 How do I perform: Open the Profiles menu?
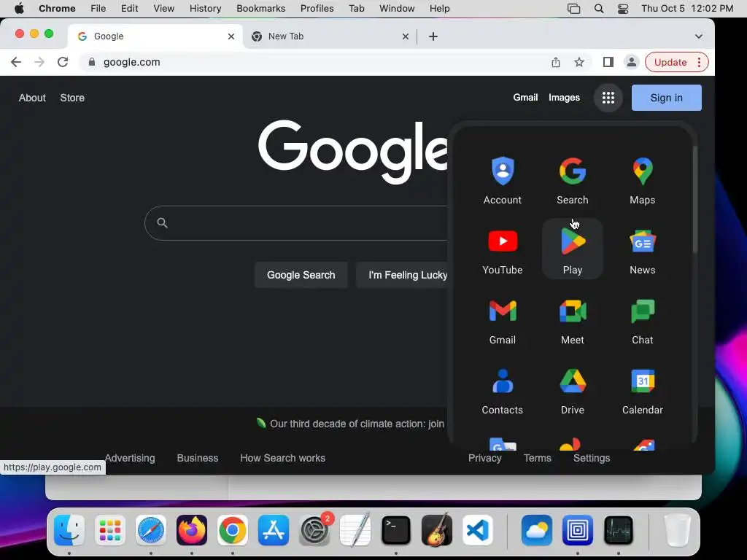pos(317,9)
